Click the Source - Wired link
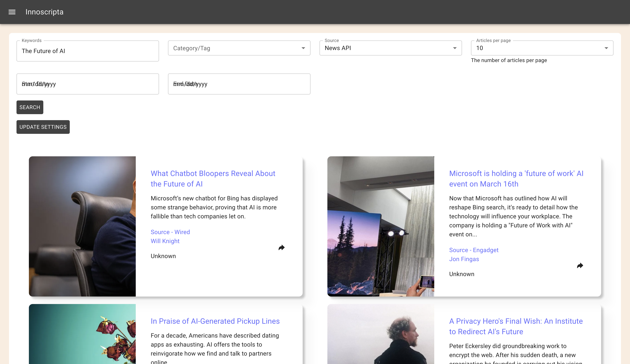 coord(170,232)
